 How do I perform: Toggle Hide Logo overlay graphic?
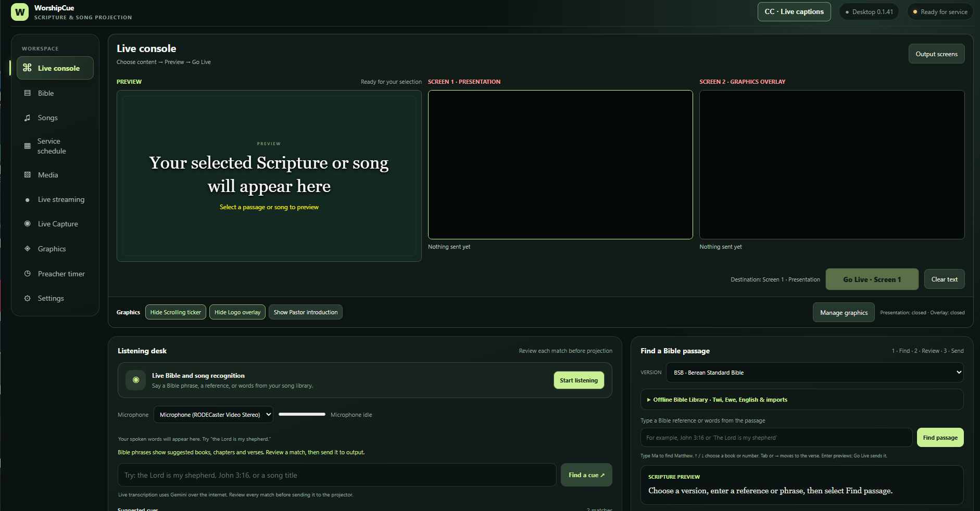pyautogui.click(x=237, y=312)
